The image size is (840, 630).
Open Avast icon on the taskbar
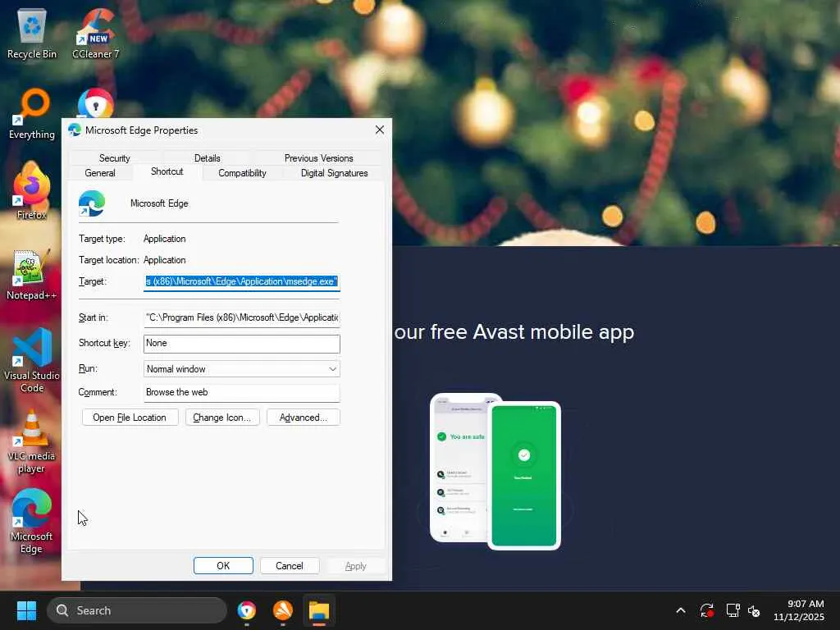pos(283,610)
